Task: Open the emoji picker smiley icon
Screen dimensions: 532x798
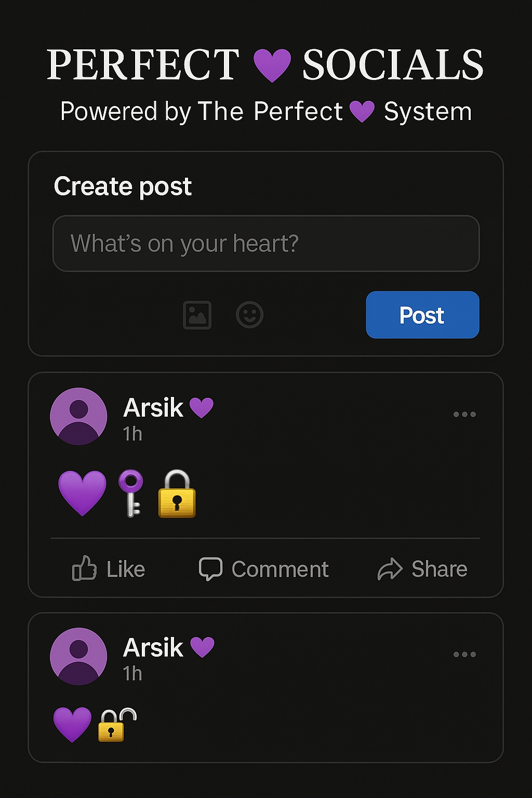Action: click(x=250, y=315)
